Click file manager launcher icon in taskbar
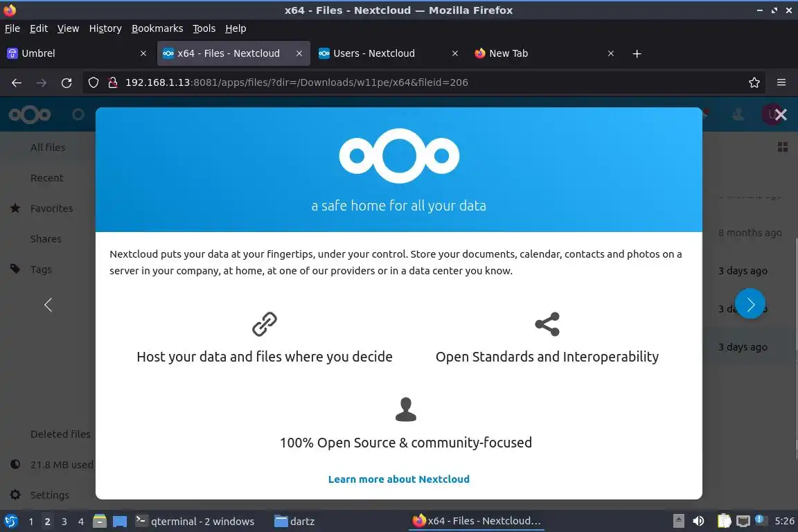The width and height of the screenshot is (798, 532). pos(100,522)
